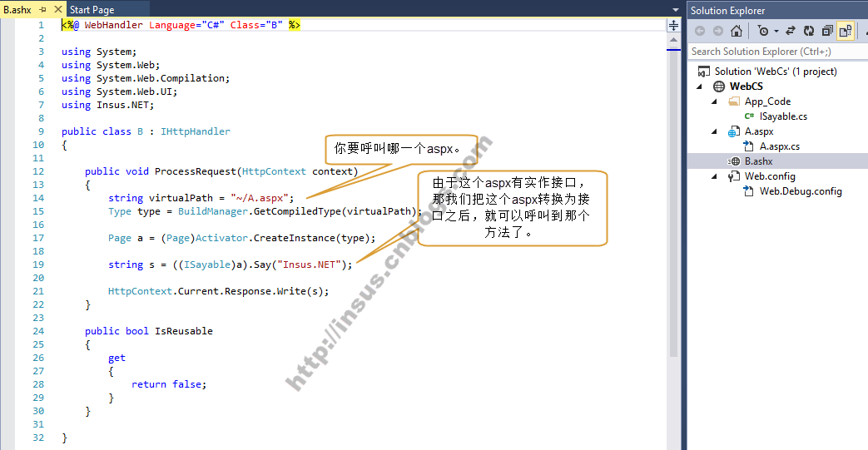Viewport: 868px width, 450px height.
Task: Toggle the pin on B.ashx tab
Action: coord(42,10)
